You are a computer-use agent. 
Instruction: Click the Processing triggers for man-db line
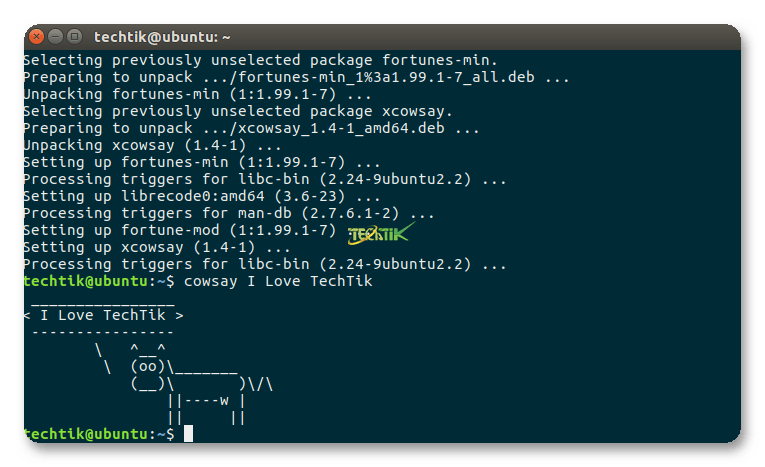tap(228, 213)
